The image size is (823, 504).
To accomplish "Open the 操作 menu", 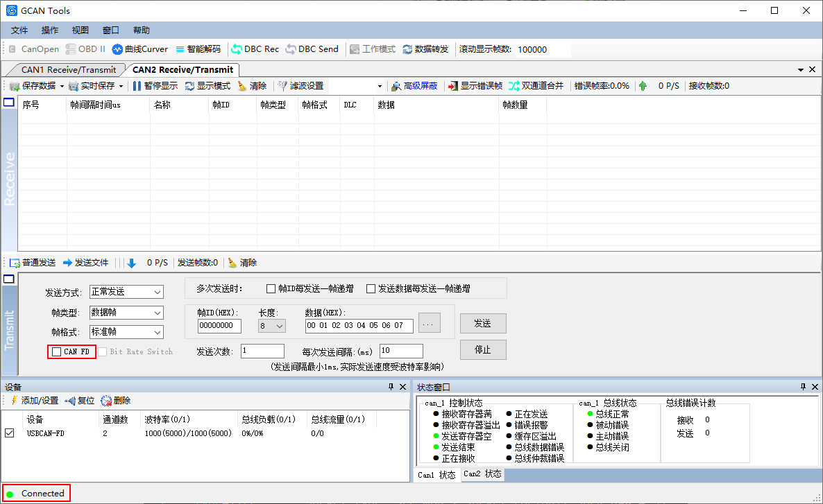I will click(x=50, y=31).
